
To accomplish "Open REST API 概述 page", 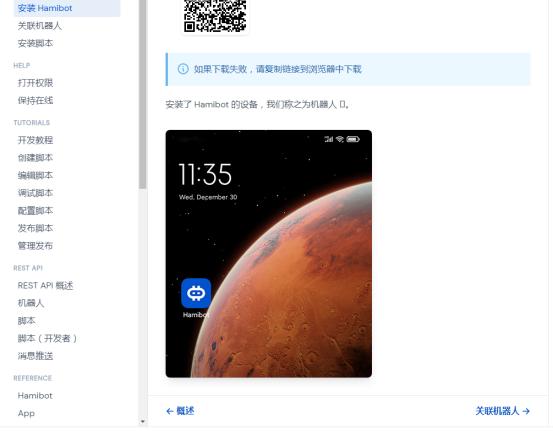I will tap(45, 285).
